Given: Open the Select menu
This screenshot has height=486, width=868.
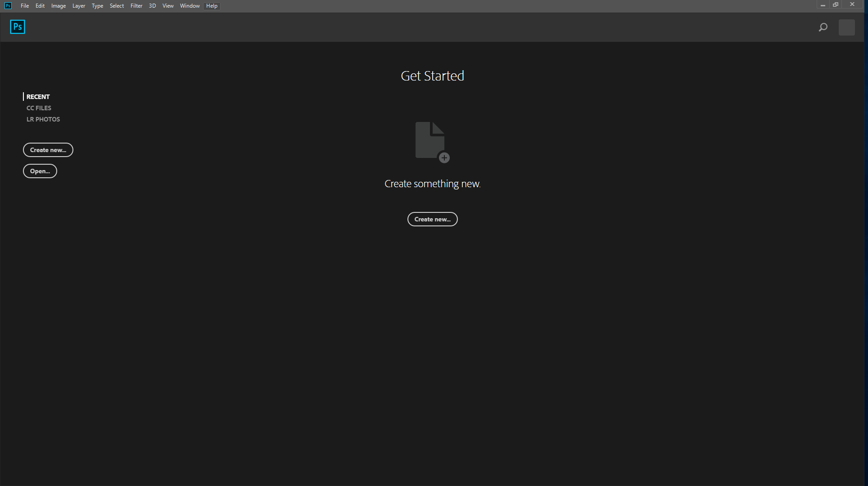Looking at the screenshot, I should (117, 6).
